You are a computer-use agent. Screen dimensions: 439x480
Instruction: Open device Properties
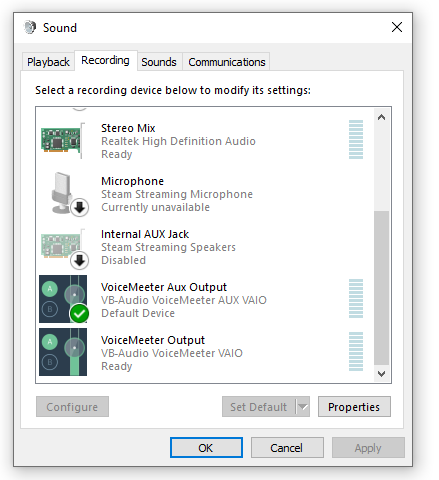[354, 407]
